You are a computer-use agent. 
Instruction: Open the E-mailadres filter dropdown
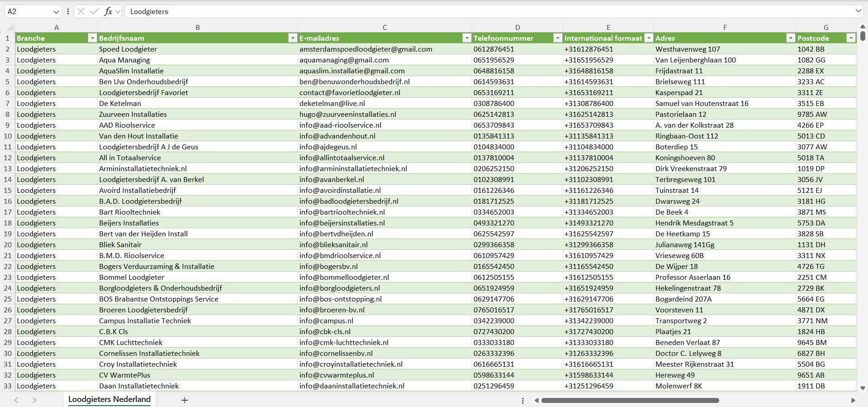(x=467, y=38)
